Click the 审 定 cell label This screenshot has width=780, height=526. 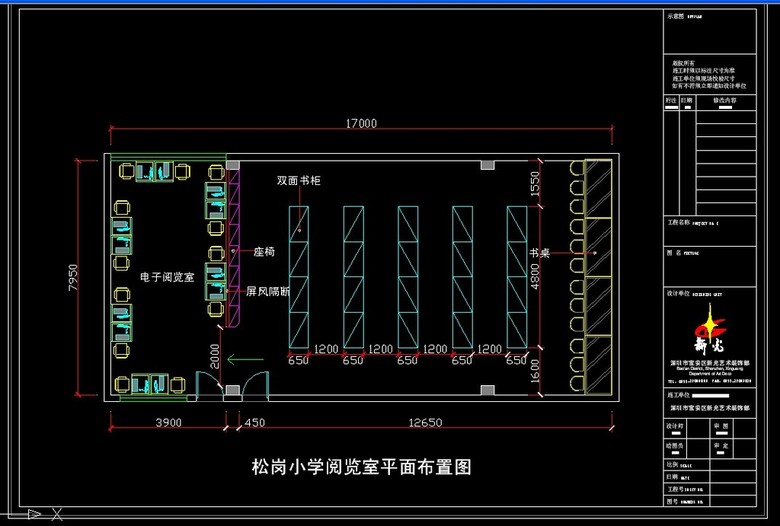click(721, 446)
